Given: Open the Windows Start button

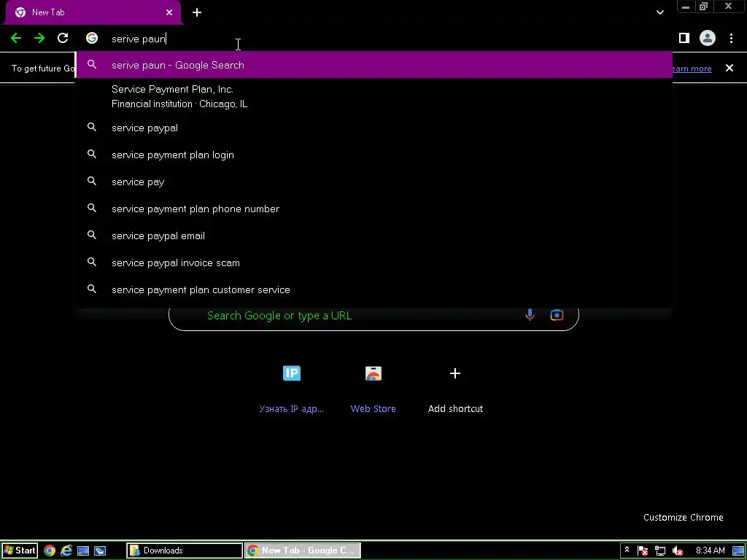Looking at the screenshot, I should [x=20, y=551].
